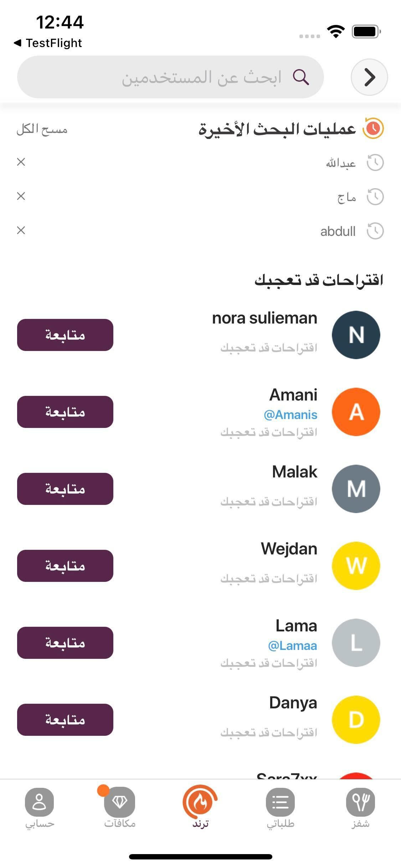The image size is (401, 868).
Task: Follow nora sulieman with متابعة button
Action: click(x=65, y=335)
